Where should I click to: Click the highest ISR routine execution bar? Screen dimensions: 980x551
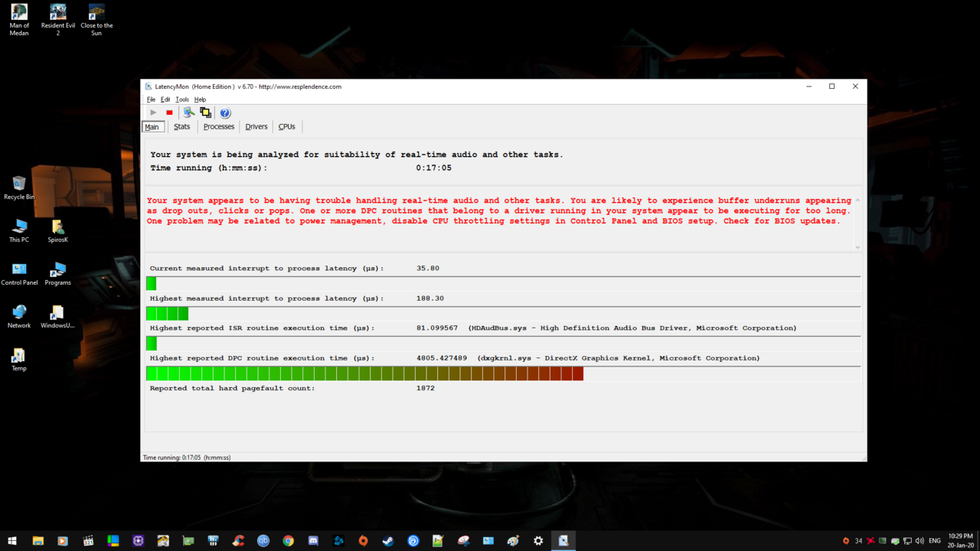(x=503, y=344)
